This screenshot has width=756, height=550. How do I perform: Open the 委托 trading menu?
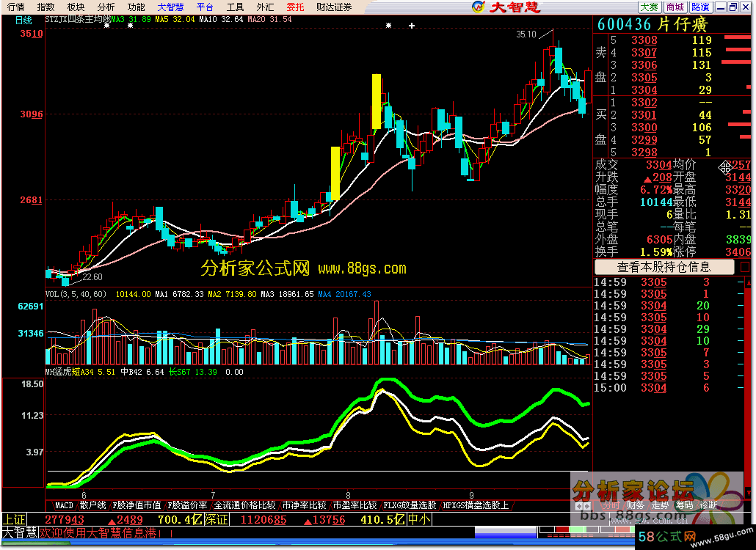click(295, 7)
